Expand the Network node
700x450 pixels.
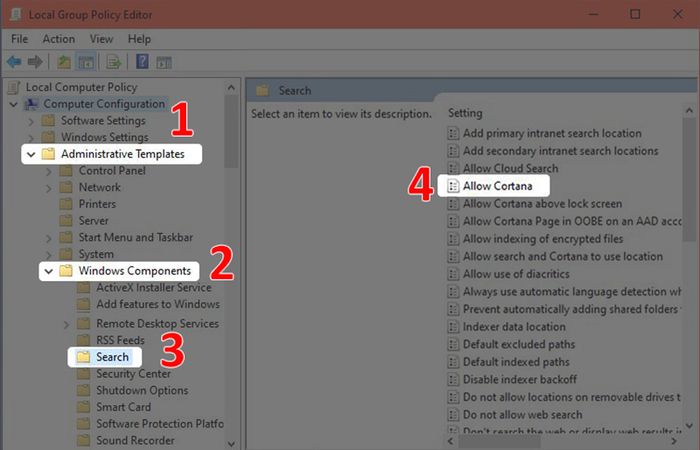[x=48, y=188]
